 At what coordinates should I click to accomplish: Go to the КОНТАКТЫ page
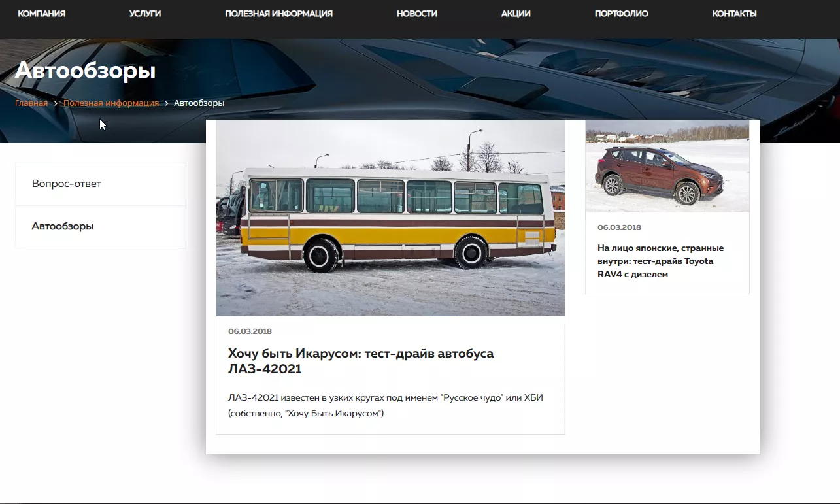(735, 14)
